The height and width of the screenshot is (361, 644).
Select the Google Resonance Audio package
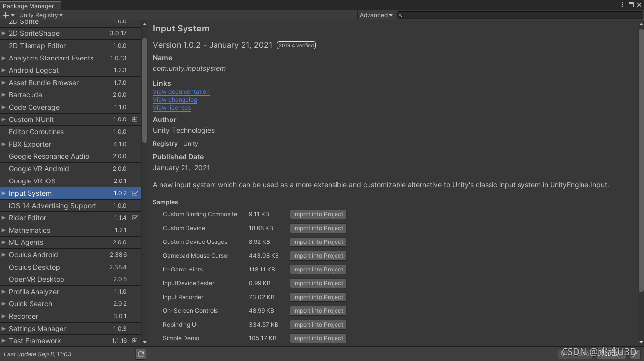point(70,156)
